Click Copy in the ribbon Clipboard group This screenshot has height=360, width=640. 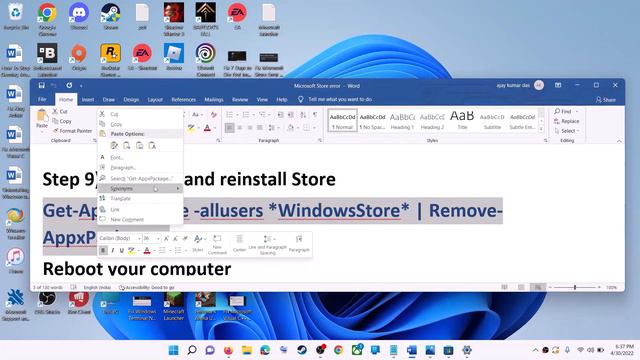[x=62, y=121]
